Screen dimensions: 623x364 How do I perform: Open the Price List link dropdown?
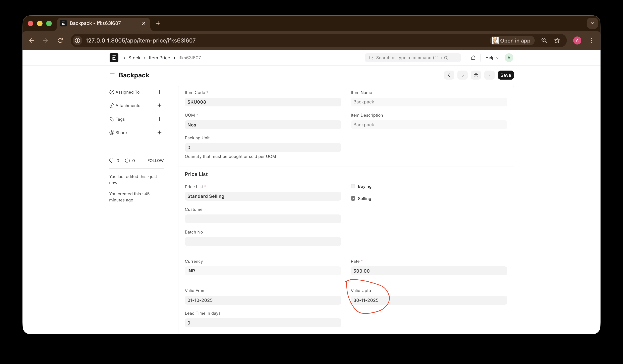(263, 196)
